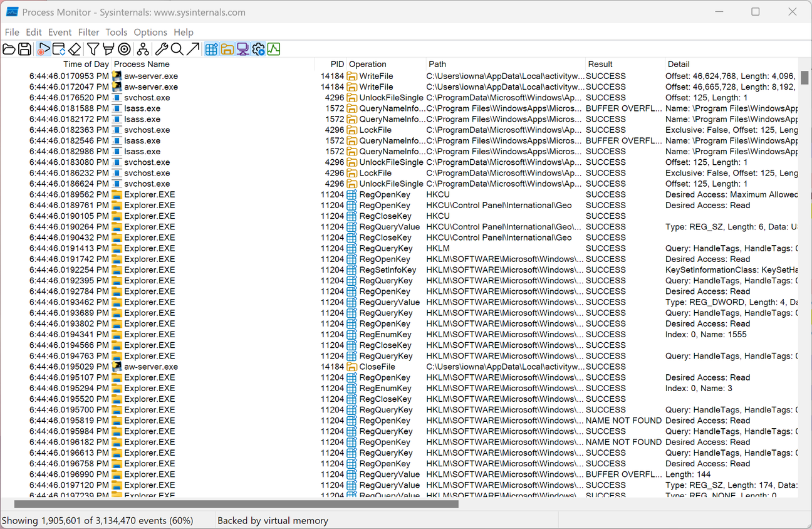Toggle Show Registry Activity filter
Viewport: 812px width, 529px height.
point(212,49)
